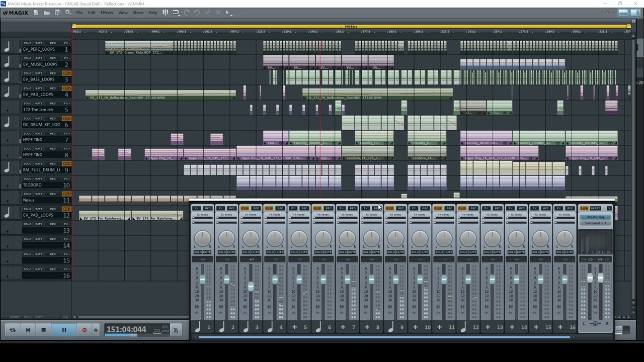
Task: Solo track EV_PERC_LOOPS
Action: click(x=27, y=43)
